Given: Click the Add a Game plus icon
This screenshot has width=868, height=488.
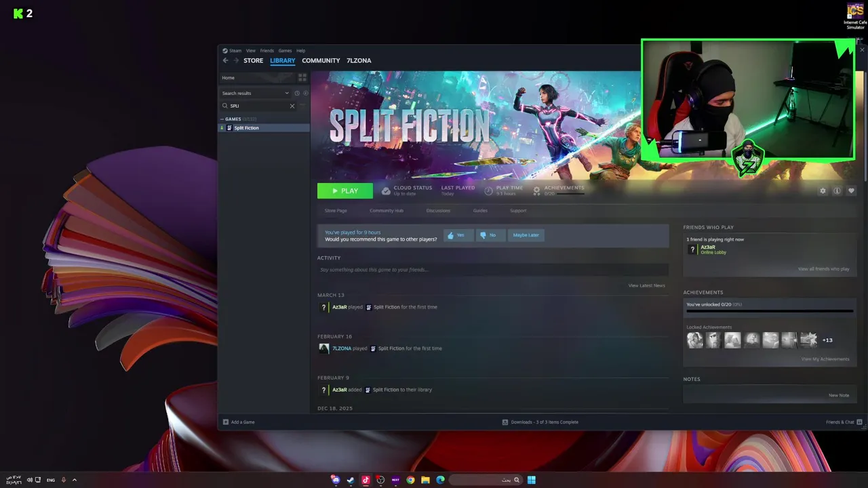Looking at the screenshot, I should pyautogui.click(x=226, y=422).
